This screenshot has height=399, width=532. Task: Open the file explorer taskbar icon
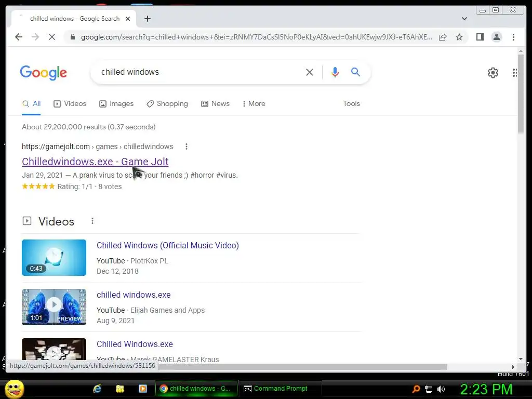point(120,389)
